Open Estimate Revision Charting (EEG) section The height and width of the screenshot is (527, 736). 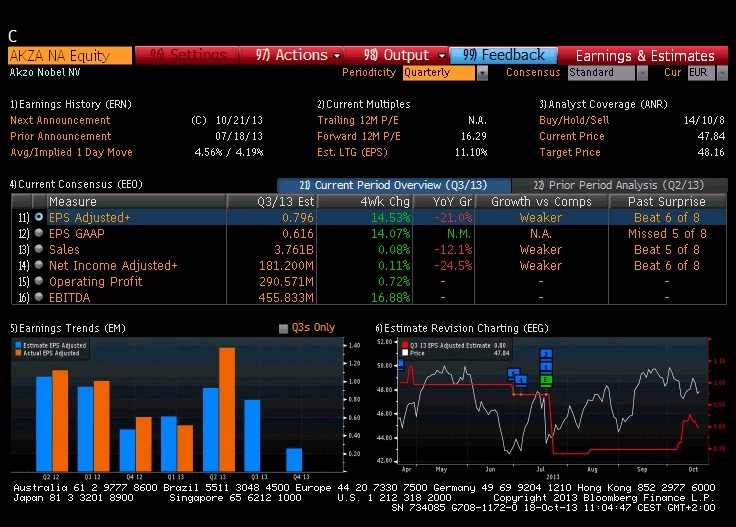(462, 328)
